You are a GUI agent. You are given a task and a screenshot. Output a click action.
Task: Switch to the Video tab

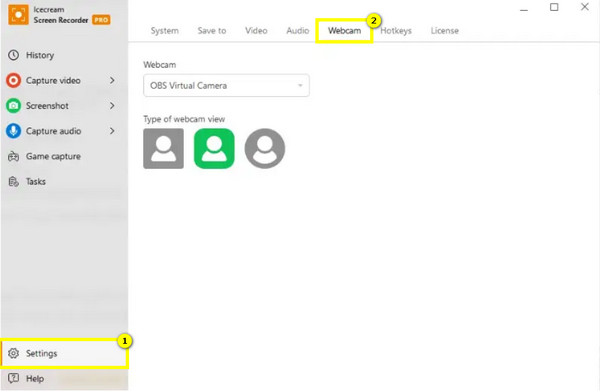click(256, 31)
